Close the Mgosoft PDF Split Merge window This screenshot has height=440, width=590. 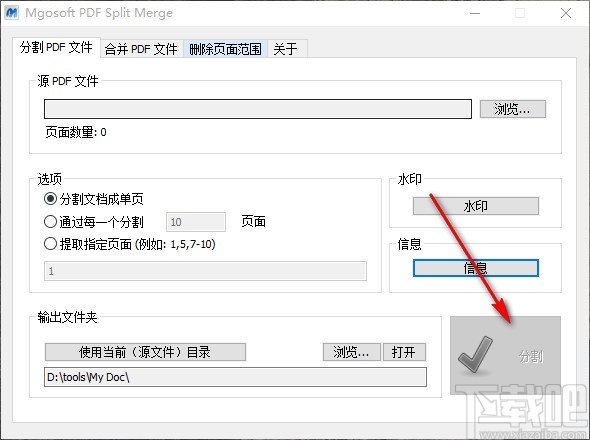tap(566, 13)
